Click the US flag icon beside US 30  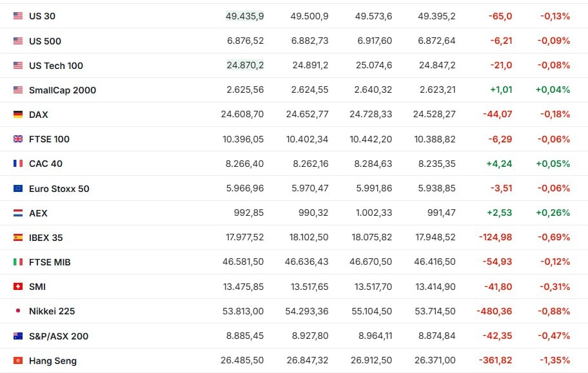[18, 16]
